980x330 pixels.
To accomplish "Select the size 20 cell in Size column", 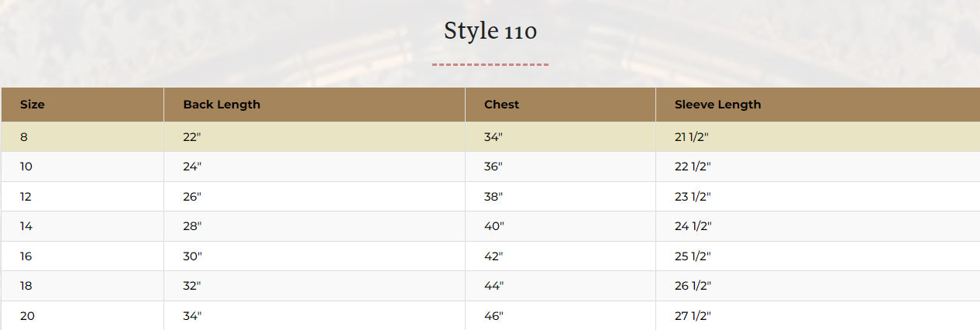I will click(x=27, y=316).
